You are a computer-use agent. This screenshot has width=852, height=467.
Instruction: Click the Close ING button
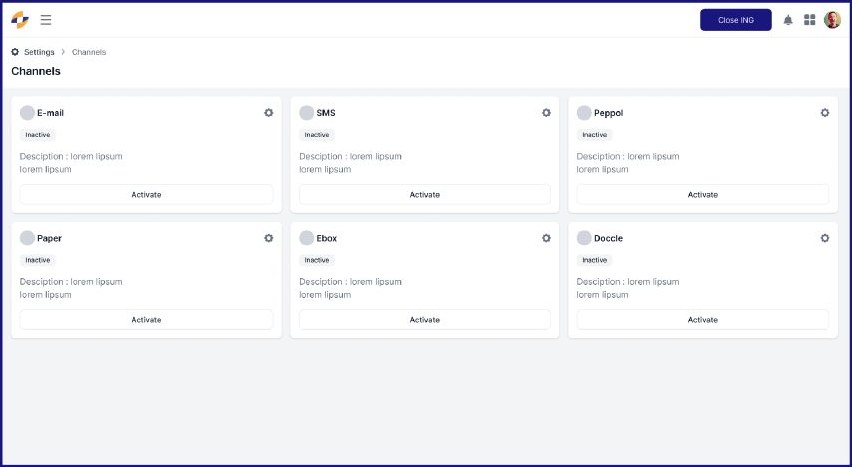(x=736, y=20)
